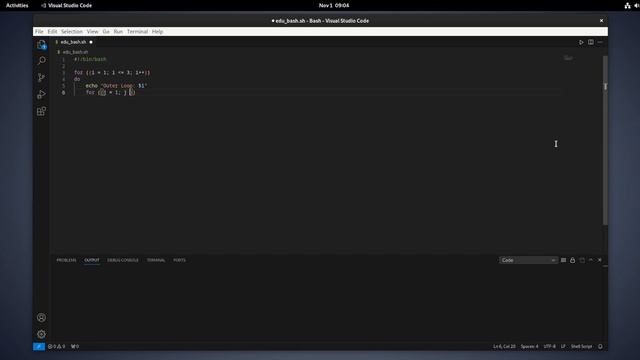Click the unsaved dot on edu_bash.sh tab
Screen dimensions: 640x360
(91, 42)
